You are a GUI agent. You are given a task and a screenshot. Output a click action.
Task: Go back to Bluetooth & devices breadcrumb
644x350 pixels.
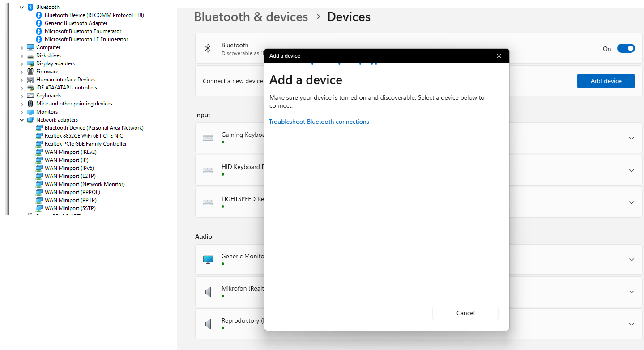(251, 17)
